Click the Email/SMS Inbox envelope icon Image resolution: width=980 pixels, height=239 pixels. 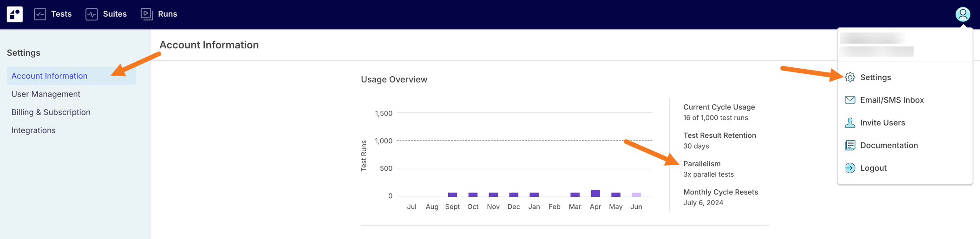850,100
